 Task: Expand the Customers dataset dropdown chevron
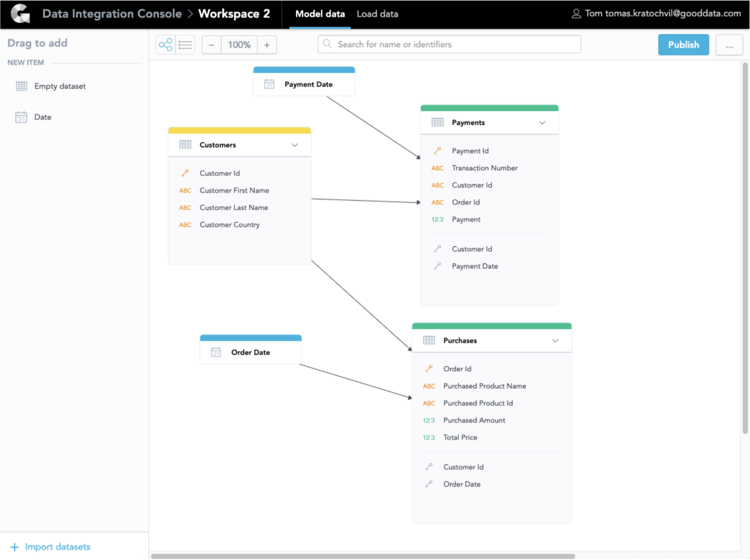294,145
